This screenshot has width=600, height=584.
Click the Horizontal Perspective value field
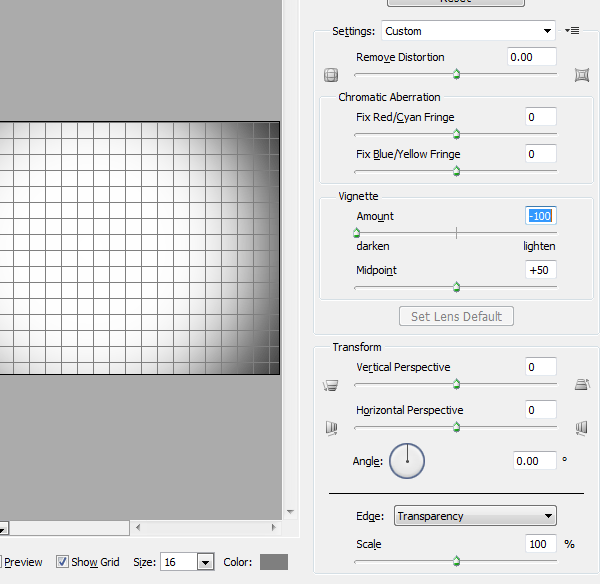[x=541, y=410]
